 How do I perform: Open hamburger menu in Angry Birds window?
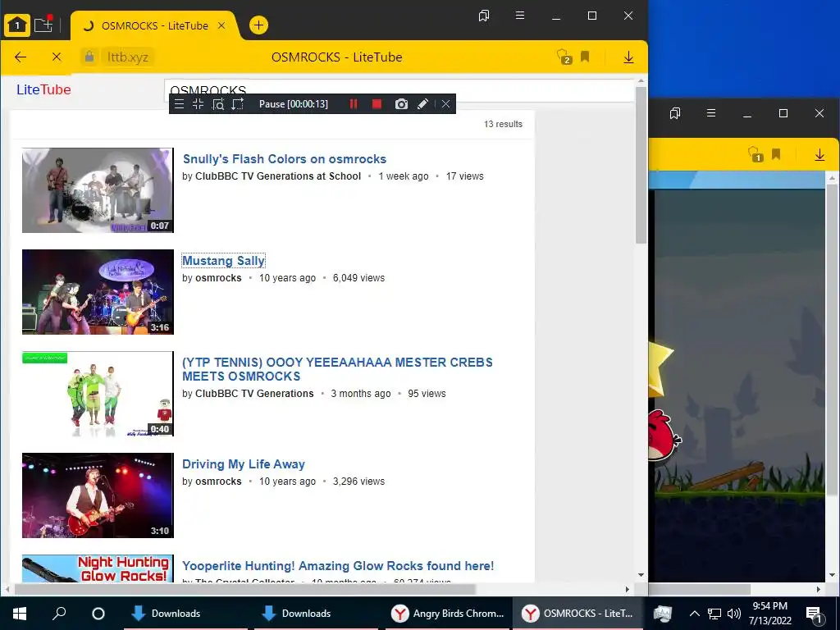(x=711, y=113)
